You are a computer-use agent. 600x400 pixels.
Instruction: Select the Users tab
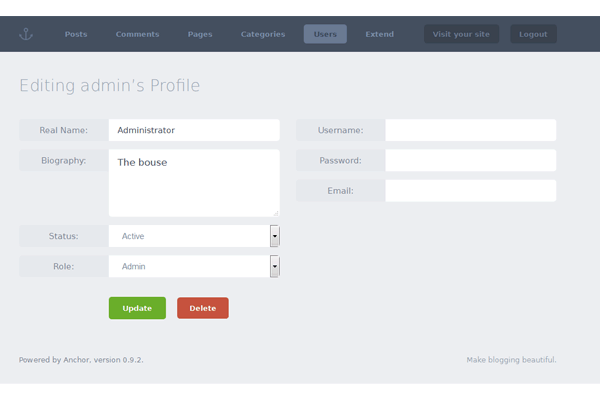tap(325, 34)
